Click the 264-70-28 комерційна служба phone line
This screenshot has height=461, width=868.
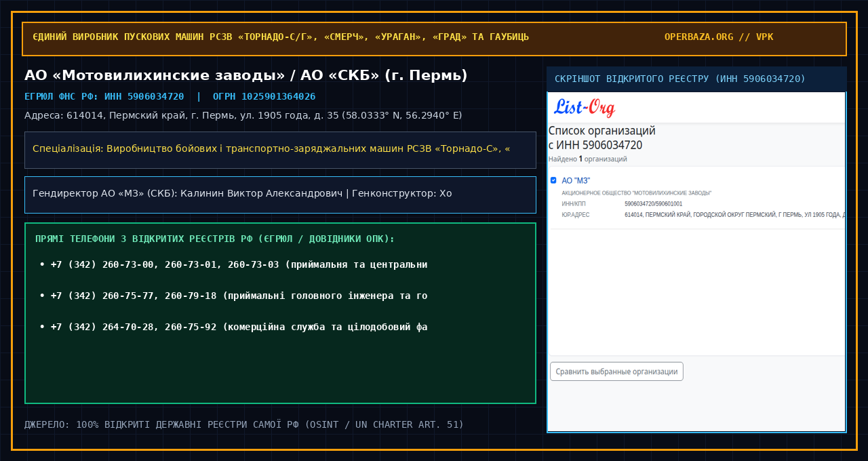[x=234, y=327]
